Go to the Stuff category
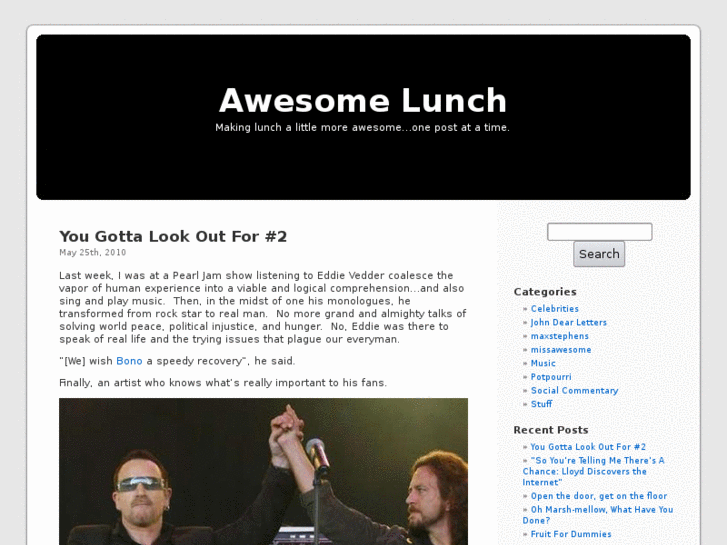 541,404
